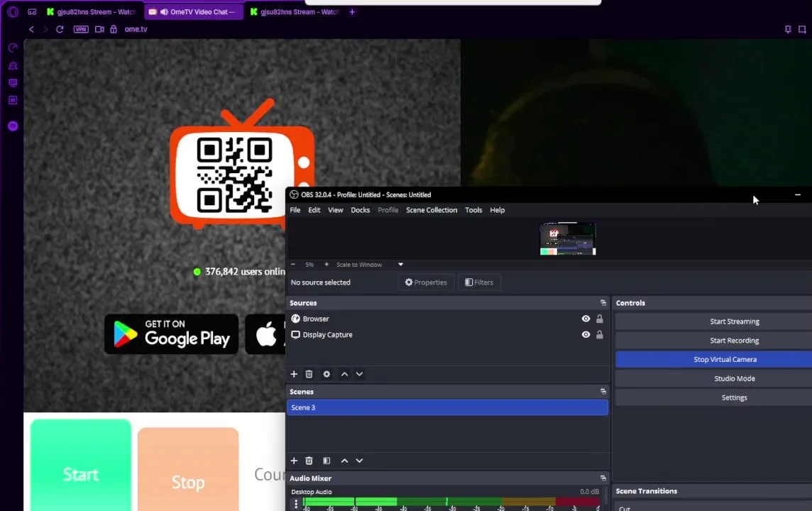Toggle lock on Browser source
Screen dimensions: 812x511
click(600, 319)
